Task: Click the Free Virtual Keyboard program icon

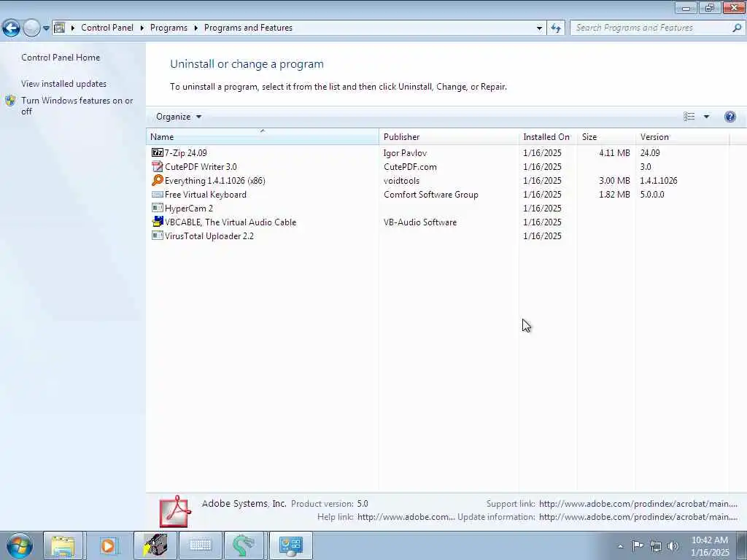Action: pos(158,194)
